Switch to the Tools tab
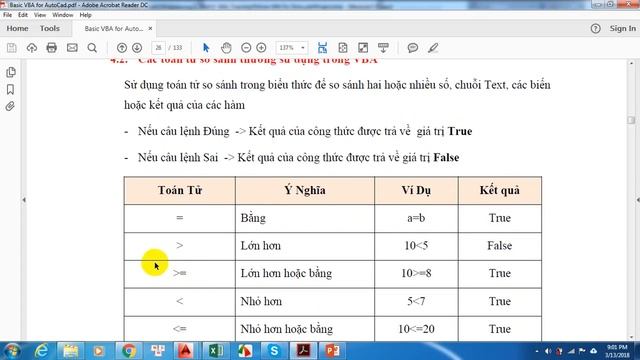This screenshot has width=640, height=360. (50, 28)
